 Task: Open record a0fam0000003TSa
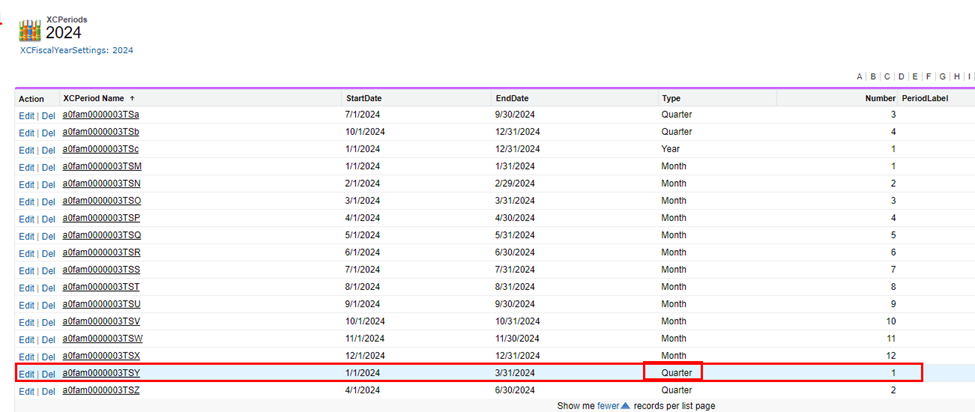tap(101, 115)
